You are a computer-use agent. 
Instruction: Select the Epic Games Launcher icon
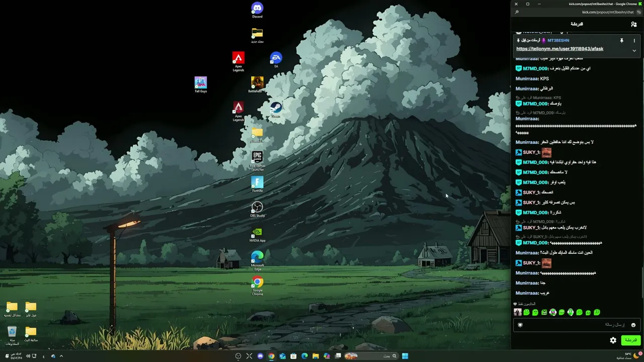point(257,161)
